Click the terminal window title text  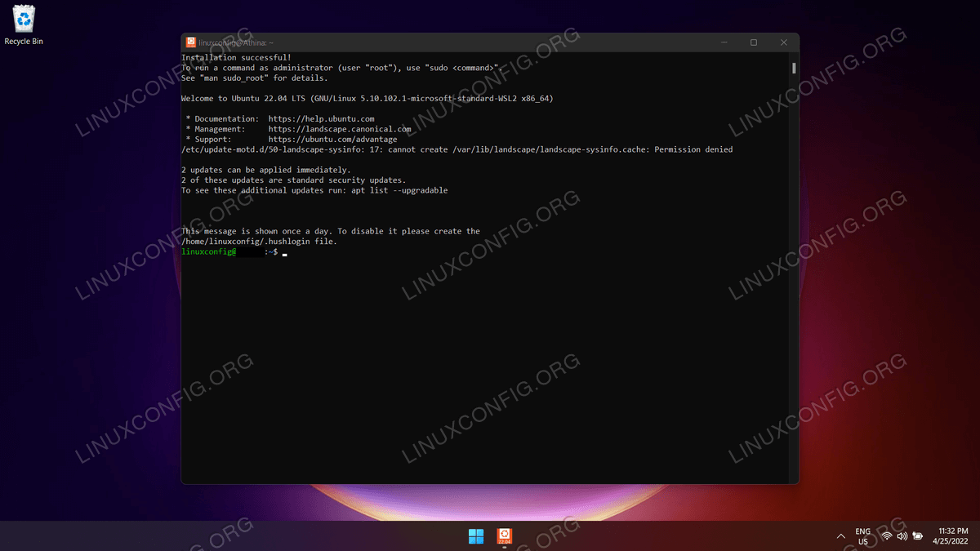237,42
